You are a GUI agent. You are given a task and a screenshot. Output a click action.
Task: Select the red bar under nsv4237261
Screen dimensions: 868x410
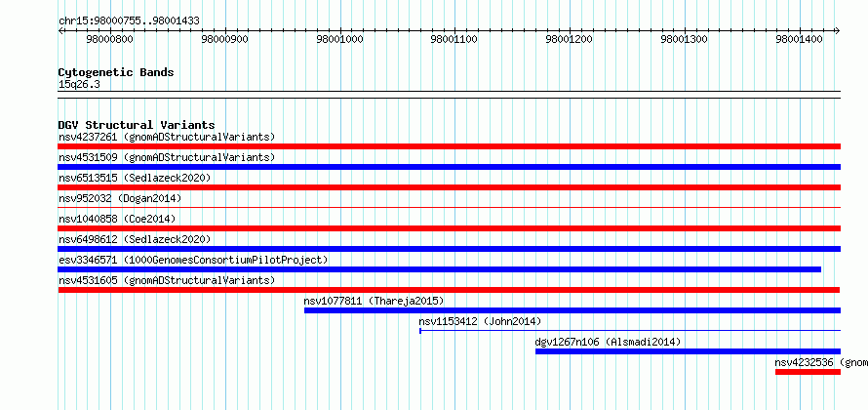[x=449, y=146]
